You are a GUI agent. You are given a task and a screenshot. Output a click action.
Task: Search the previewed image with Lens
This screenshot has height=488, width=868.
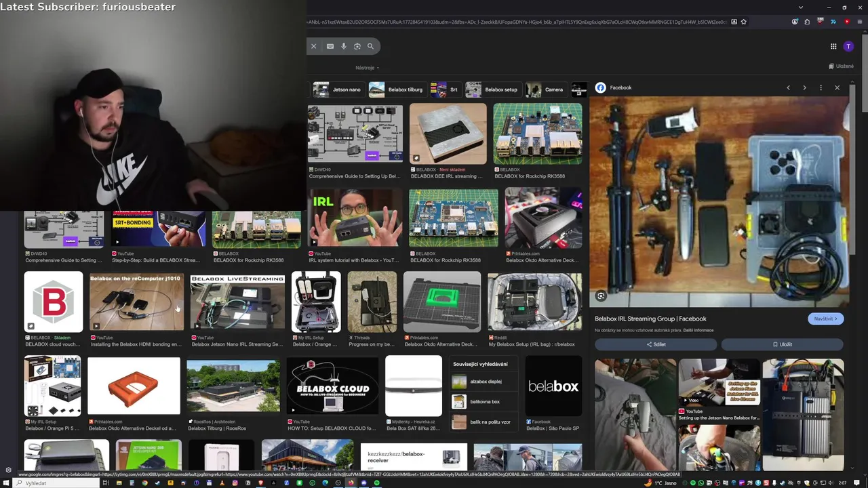[601, 296]
